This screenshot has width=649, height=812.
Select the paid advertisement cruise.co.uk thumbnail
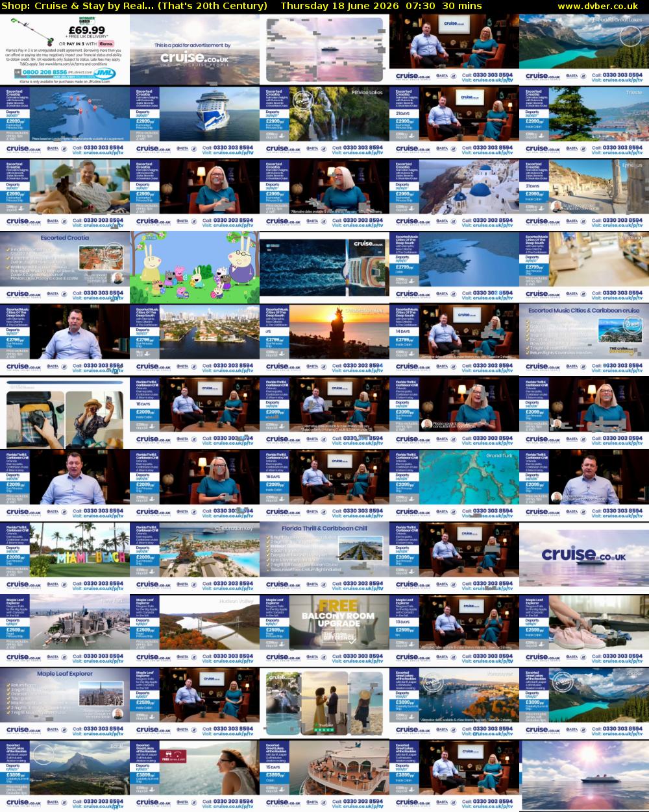click(x=195, y=49)
